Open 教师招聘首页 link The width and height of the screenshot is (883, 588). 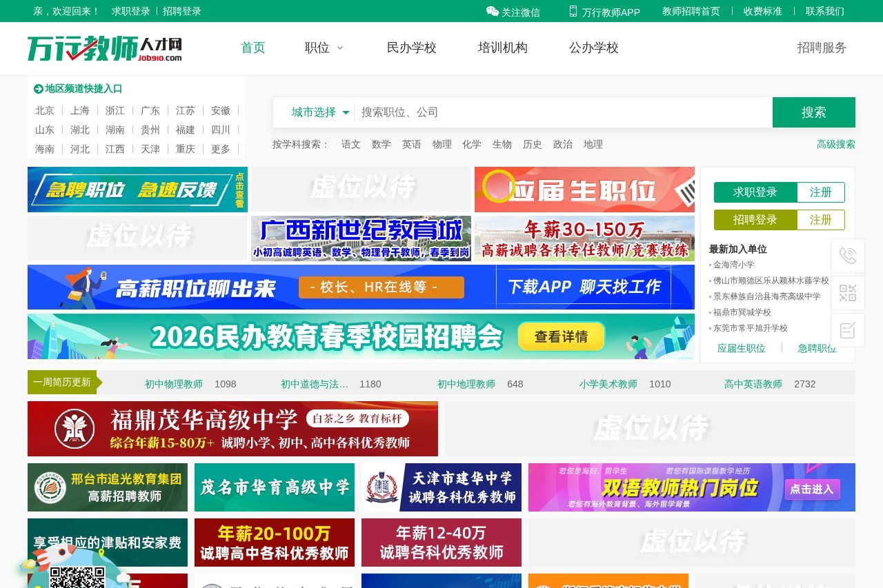pyautogui.click(x=691, y=11)
